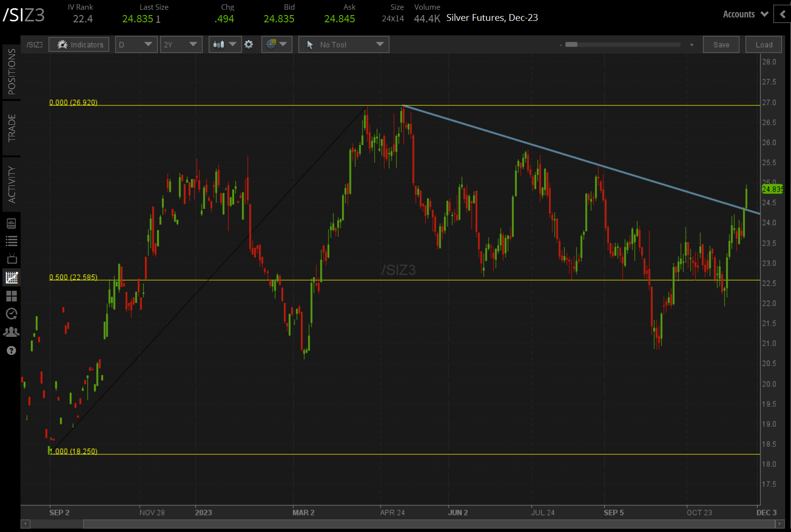Click the Volume value 44.4K
The width and height of the screenshot is (791, 532).
(427, 19)
